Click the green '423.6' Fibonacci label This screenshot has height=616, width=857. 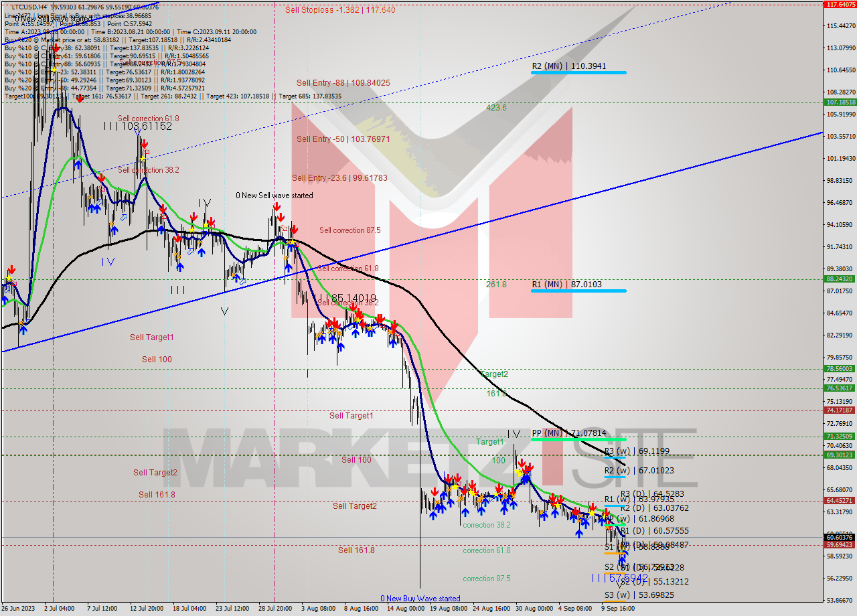tap(496, 108)
